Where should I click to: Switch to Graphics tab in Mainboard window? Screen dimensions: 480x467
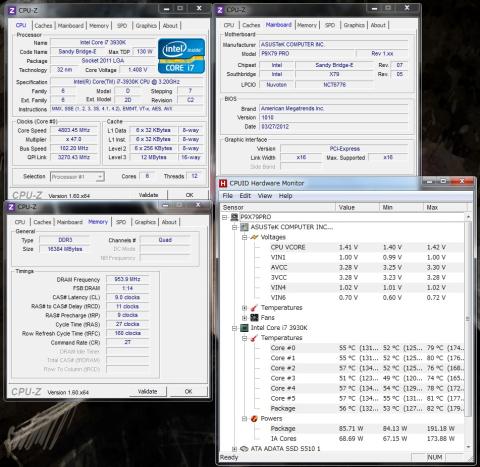pyautogui.click(x=354, y=25)
